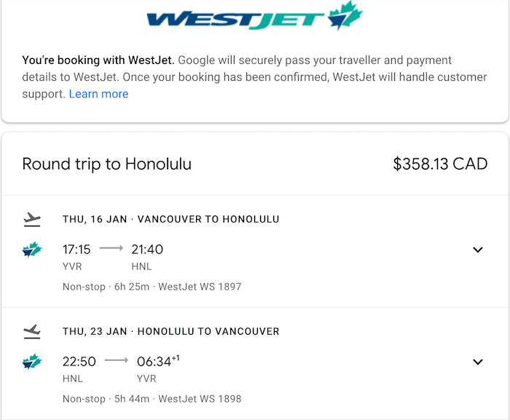Viewport: 510px width, 420px height.
Task: Select the $358.13 CAD total price
Action: tap(440, 164)
